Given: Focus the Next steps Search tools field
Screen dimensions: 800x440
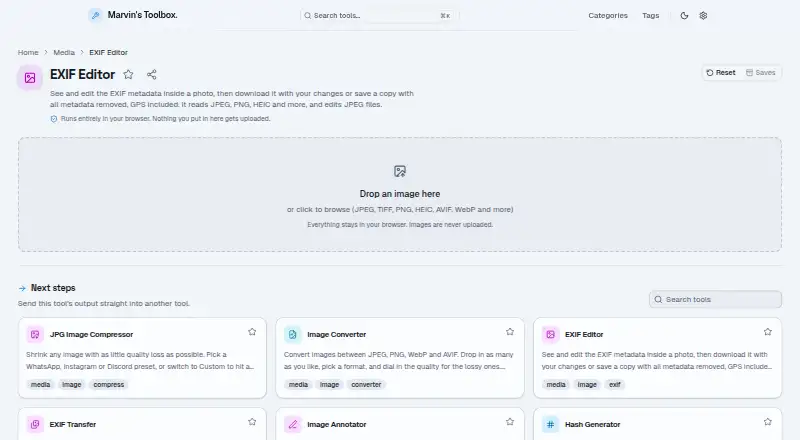Looking at the screenshot, I should coord(715,300).
